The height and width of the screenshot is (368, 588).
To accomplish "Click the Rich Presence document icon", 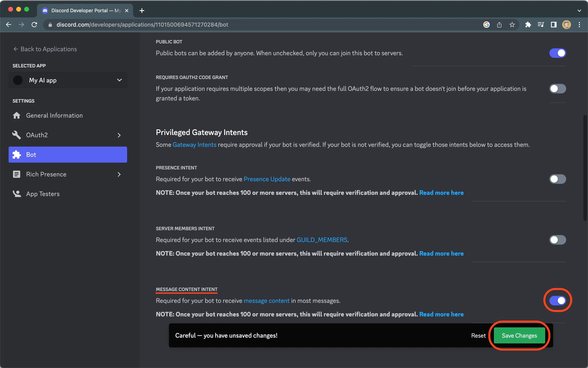I will pos(17,174).
